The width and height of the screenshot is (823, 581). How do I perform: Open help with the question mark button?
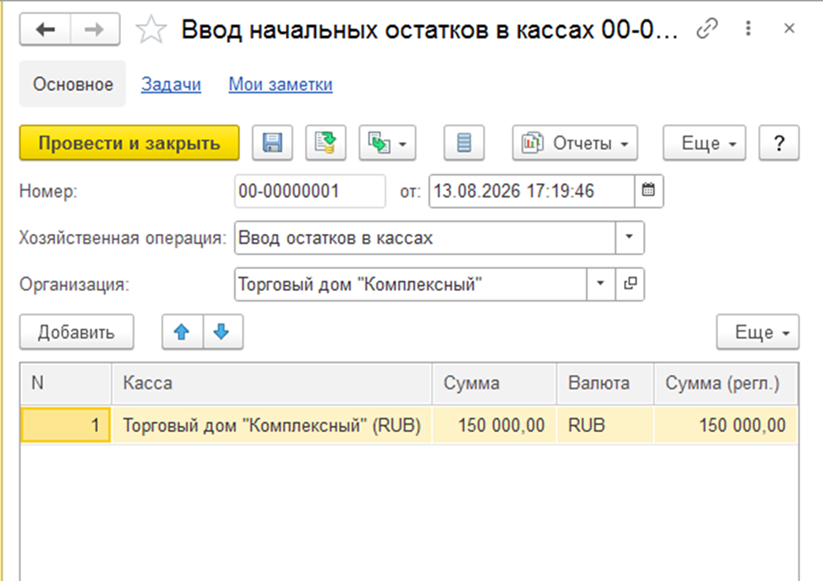779,143
